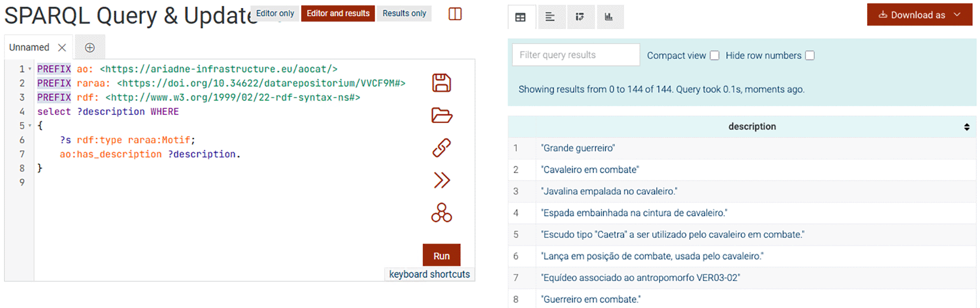Open the Unnamed query tab
Screen dimensions: 980x308
pyautogui.click(x=29, y=47)
